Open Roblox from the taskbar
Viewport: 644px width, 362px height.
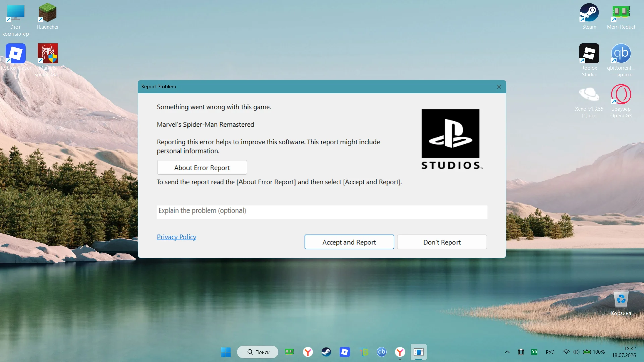click(x=345, y=352)
